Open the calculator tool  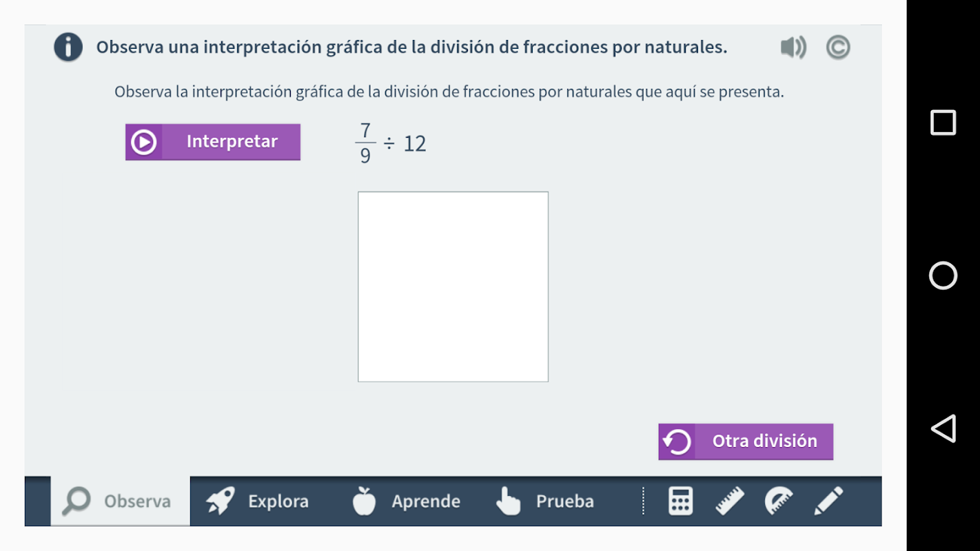pyautogui.click(x=680, y=501)
